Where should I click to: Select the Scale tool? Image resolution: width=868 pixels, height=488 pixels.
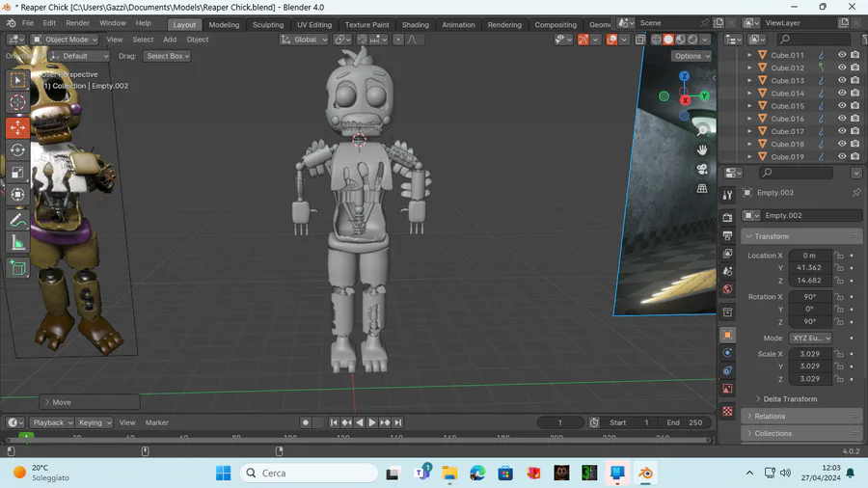(x=17, y=172)
